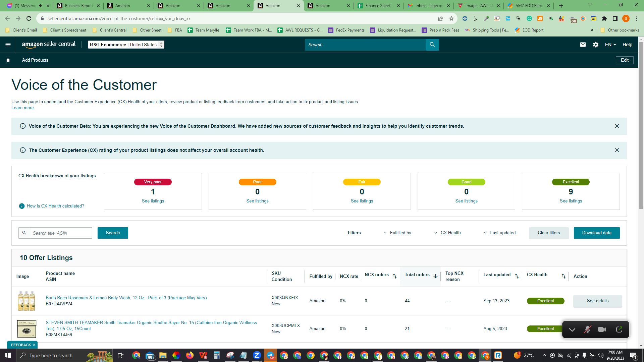Image resolution: width=644 pixels, height=362 pixels.
Task: Open a new browser tab
Action: [x=561, y=6]
